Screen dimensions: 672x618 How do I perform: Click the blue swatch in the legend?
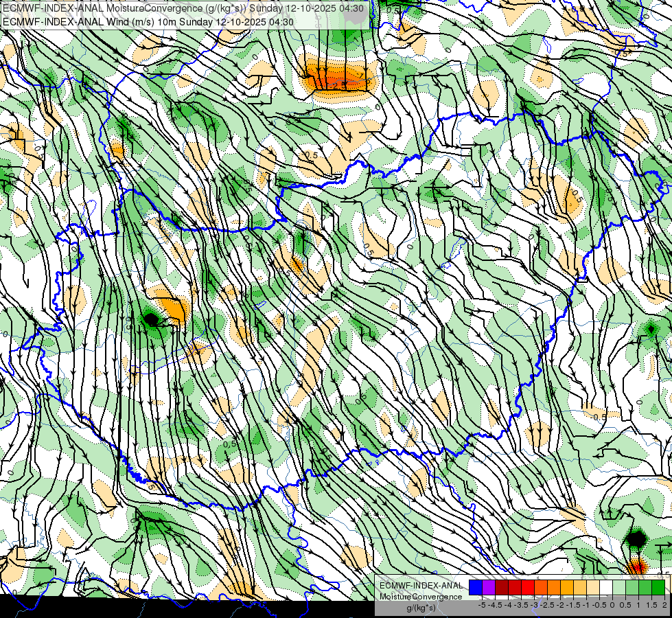click(476, 588)
